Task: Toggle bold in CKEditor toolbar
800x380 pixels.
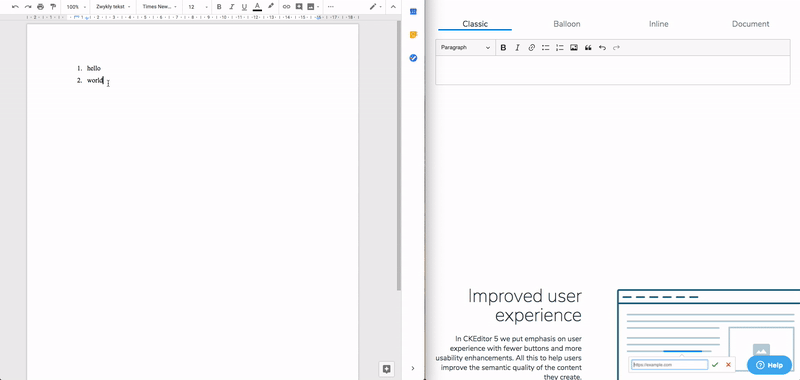Action: coord(503,47)
